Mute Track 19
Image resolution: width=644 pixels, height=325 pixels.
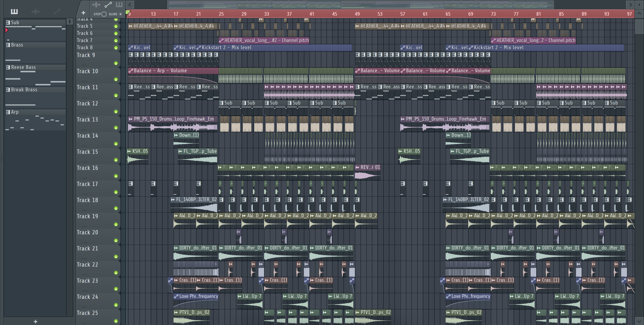point(116,225)
